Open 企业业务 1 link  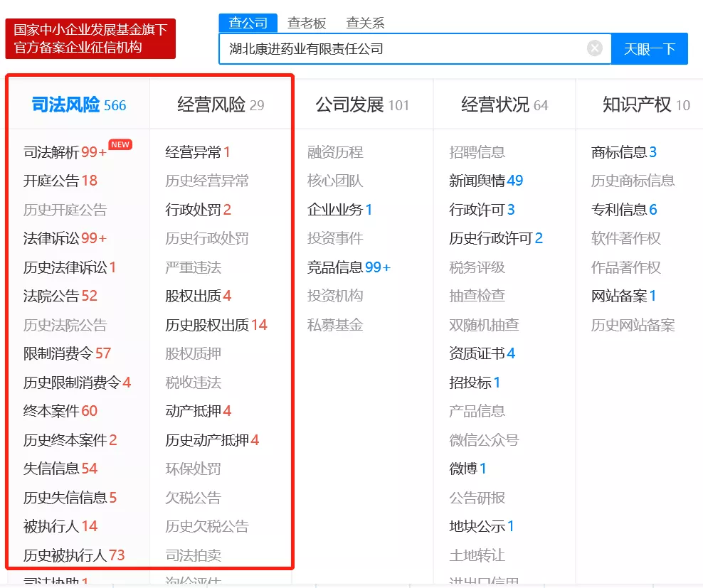(340, 209)
